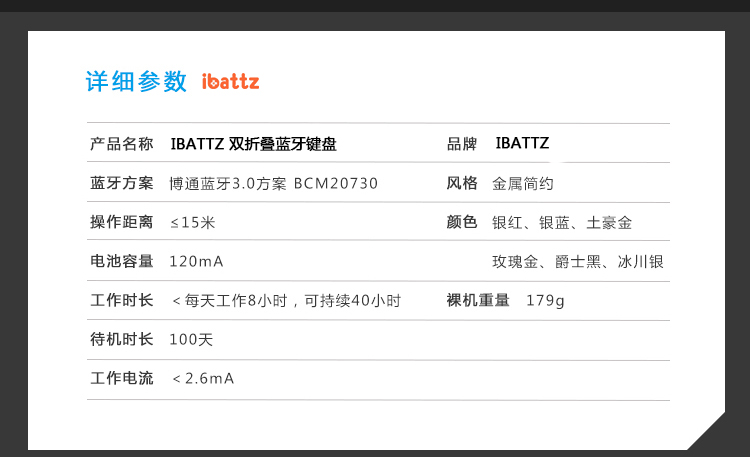Select the label 电池容量

coord(121,261)
